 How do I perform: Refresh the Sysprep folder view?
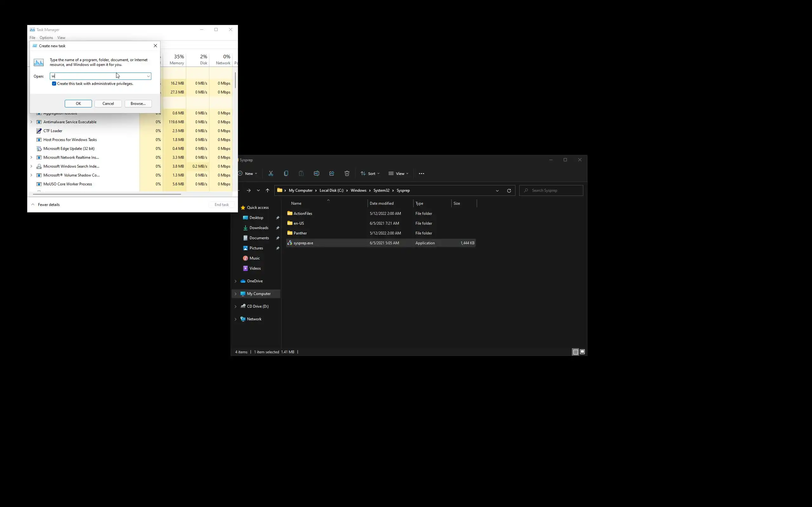(509, 190)
